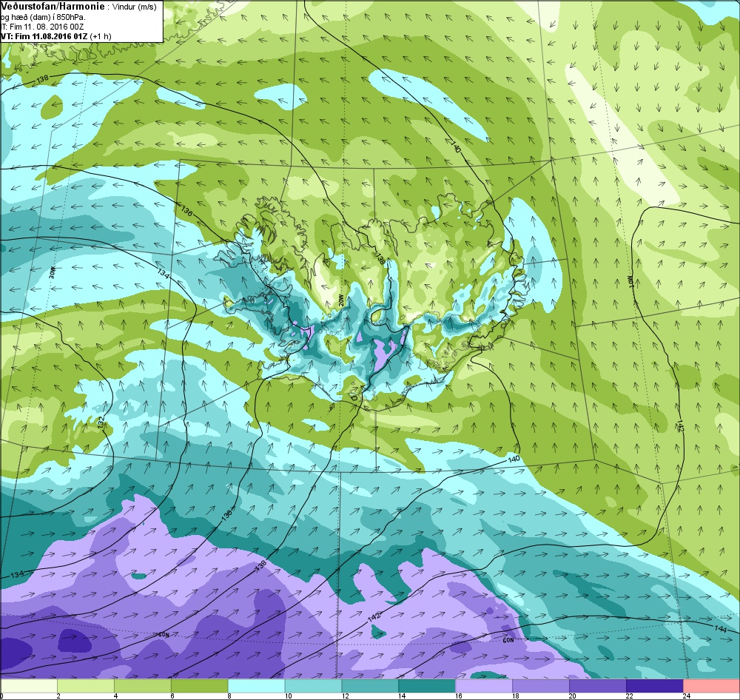740x700 pixels.
Task: Click the olive green 6–8 m/s legend swatch
Action: point(200,685)
